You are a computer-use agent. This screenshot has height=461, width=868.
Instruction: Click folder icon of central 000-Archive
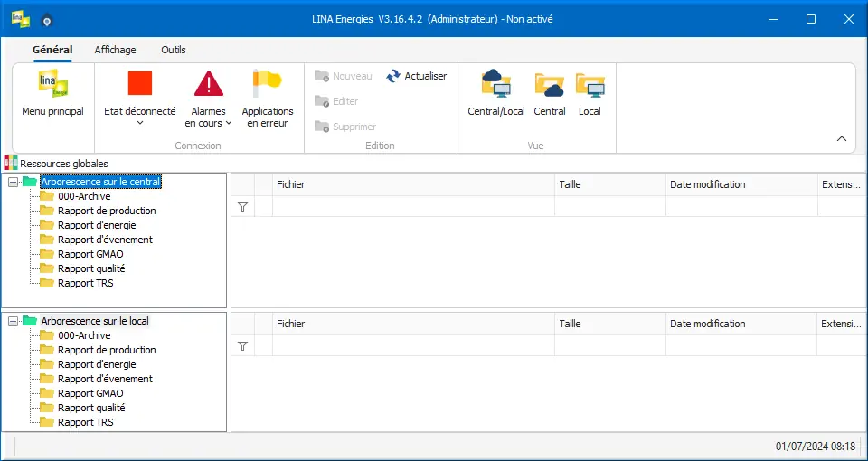pyautogui.click(x=46, y=196)
